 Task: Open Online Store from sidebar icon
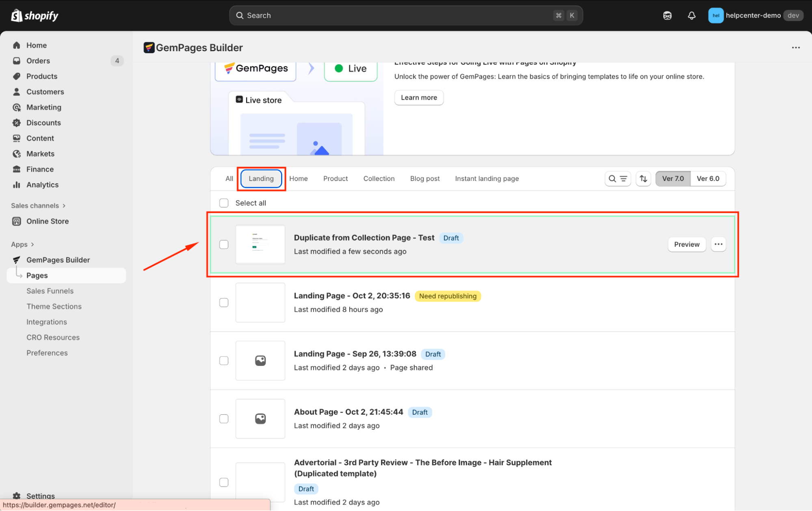coord(17,221)
